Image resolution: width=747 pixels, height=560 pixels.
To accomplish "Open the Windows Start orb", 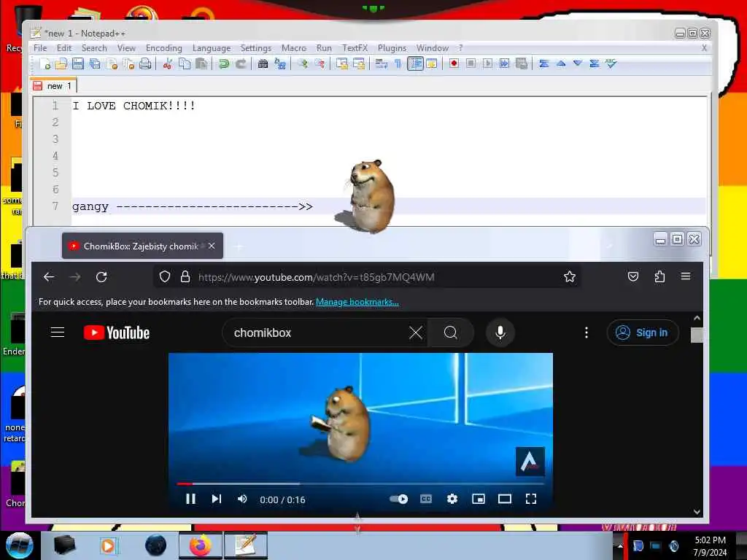I will (x=20, y=545).
